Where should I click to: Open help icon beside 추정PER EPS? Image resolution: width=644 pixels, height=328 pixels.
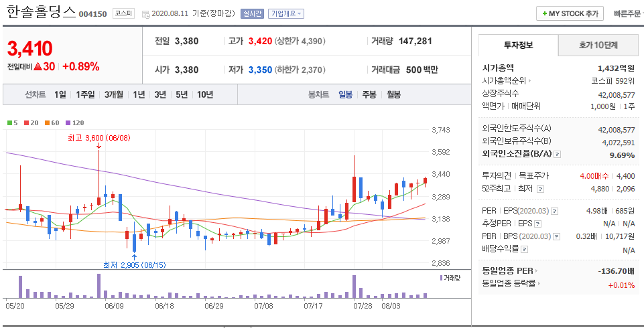(538, 224)
